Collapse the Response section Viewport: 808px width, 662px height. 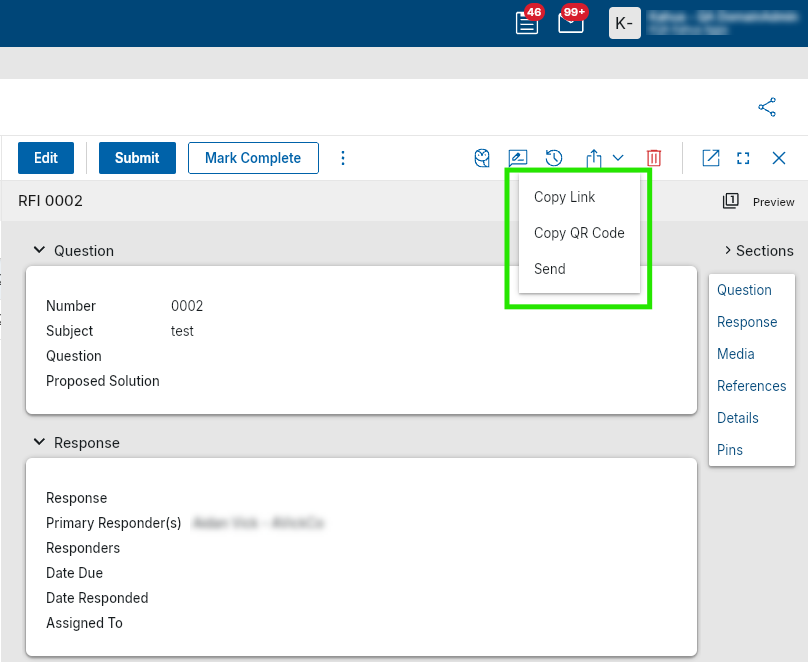pyautogui.click(x=40, y=442)
